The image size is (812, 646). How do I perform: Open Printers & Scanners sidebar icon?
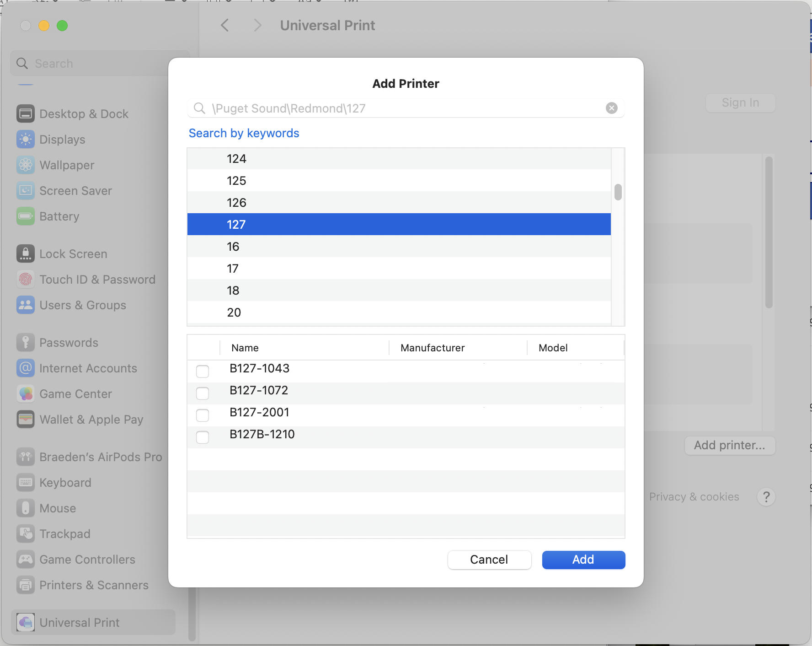point(26,585)
